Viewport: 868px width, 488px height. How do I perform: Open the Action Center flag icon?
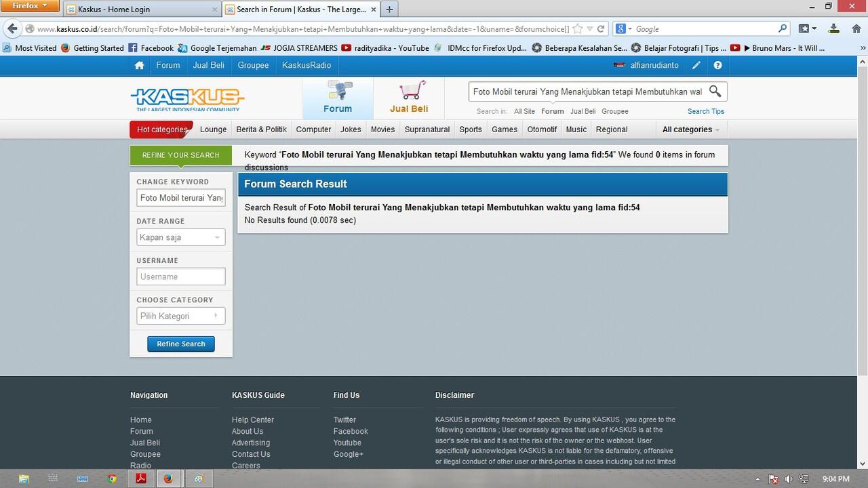[773, 479]
